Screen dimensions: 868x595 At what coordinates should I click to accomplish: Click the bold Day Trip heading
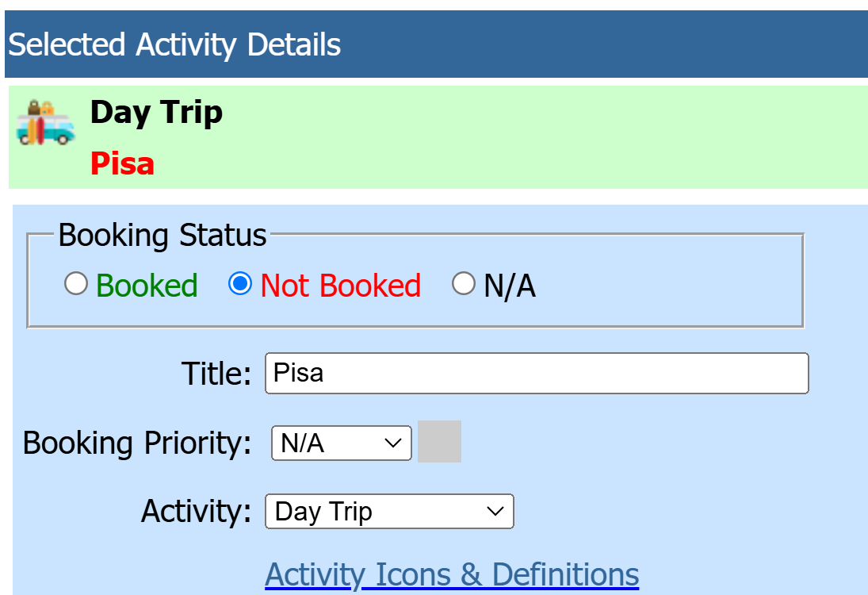[157, 113]
